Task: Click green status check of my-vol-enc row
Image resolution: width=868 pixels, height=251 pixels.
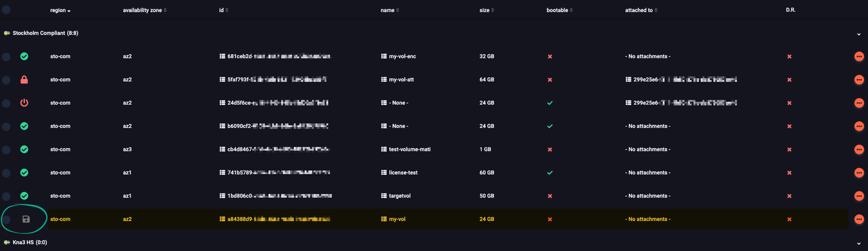Action: 24,57
